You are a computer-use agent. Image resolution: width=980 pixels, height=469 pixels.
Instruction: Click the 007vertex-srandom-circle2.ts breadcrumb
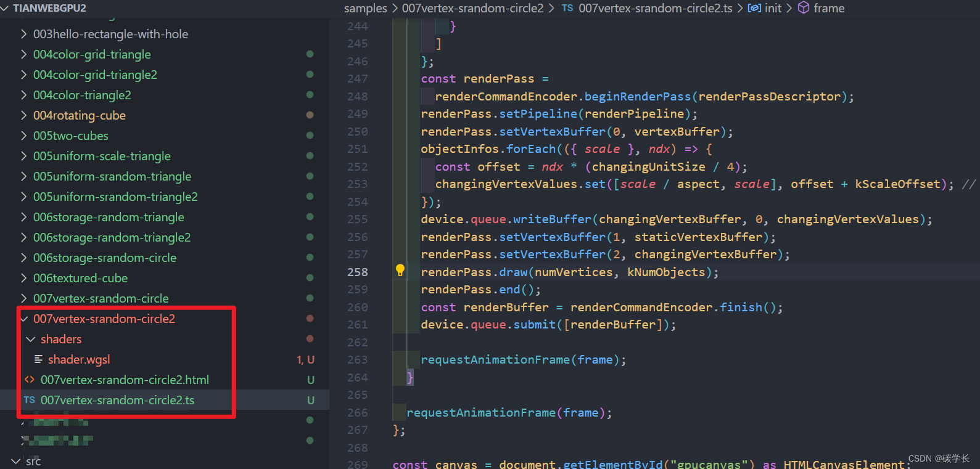coord(656,8)
